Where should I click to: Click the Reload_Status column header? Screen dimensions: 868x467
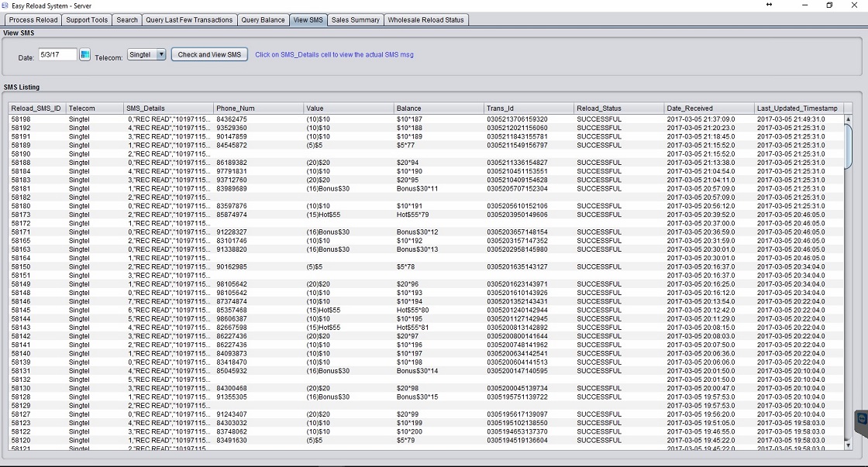tap(619, 108)
